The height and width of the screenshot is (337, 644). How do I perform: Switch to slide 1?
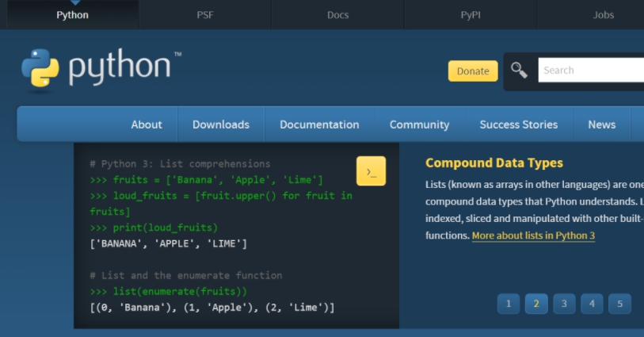click(509, 304)
